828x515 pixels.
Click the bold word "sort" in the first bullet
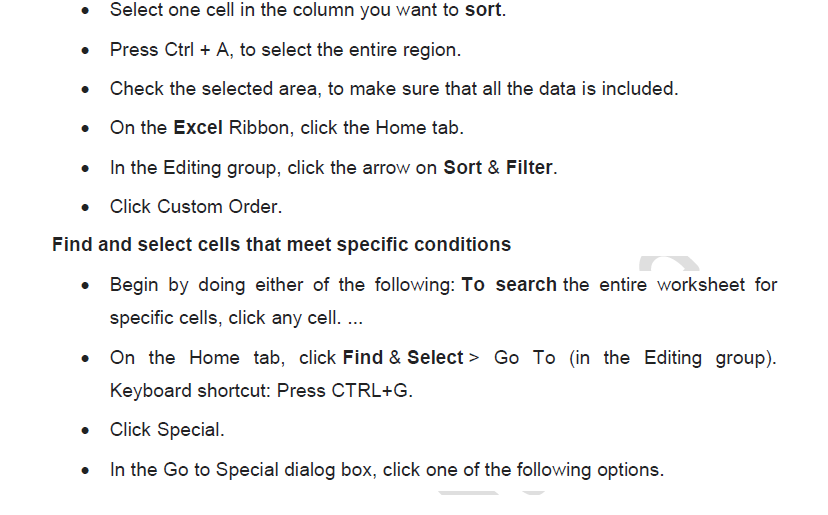pos(485,10)
